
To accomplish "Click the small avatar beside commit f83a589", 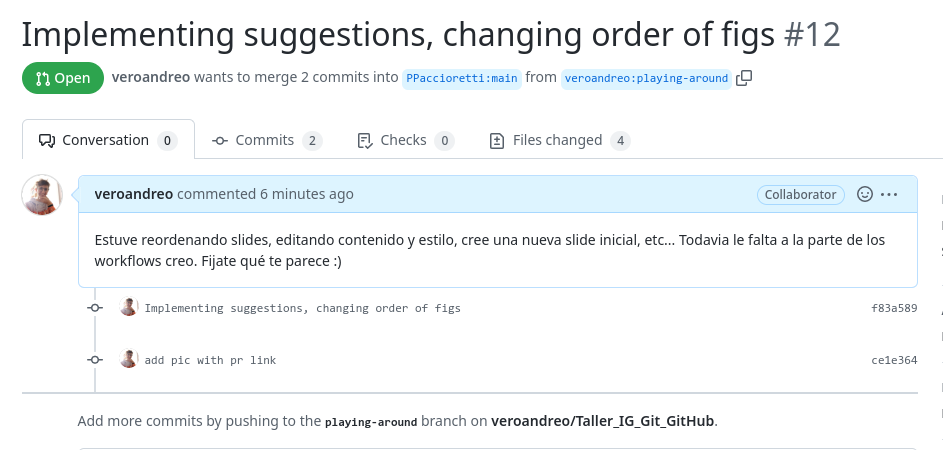I will point(128,308).
